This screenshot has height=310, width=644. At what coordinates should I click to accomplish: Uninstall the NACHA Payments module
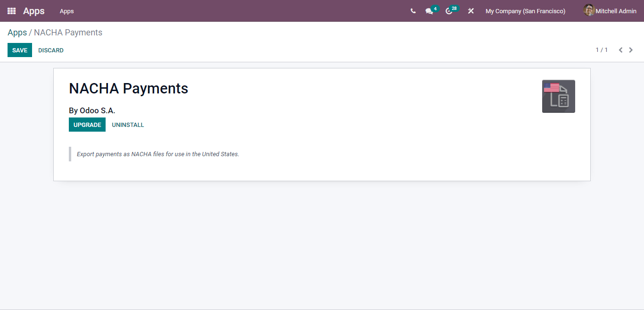click(x=128, y=125)
